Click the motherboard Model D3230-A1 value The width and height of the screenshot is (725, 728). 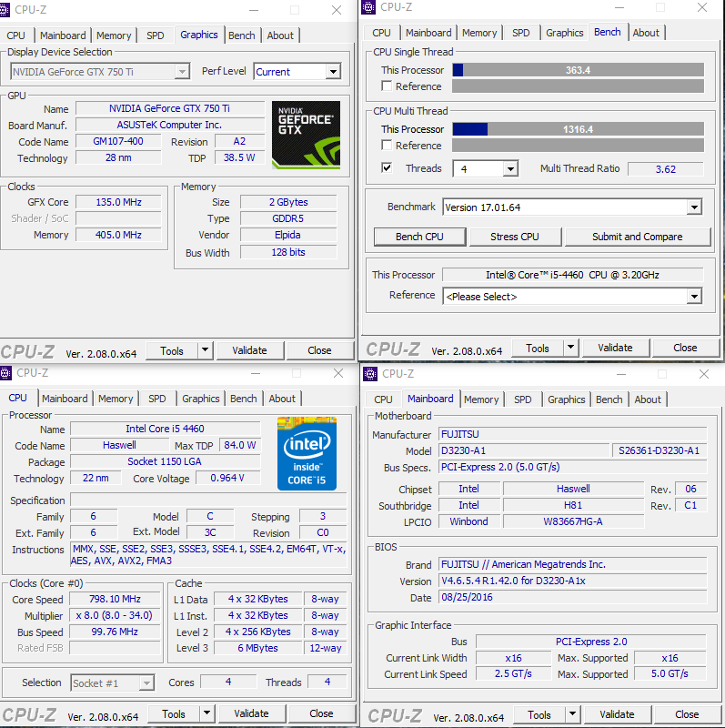pyautogui.click(x=524, y=450)
